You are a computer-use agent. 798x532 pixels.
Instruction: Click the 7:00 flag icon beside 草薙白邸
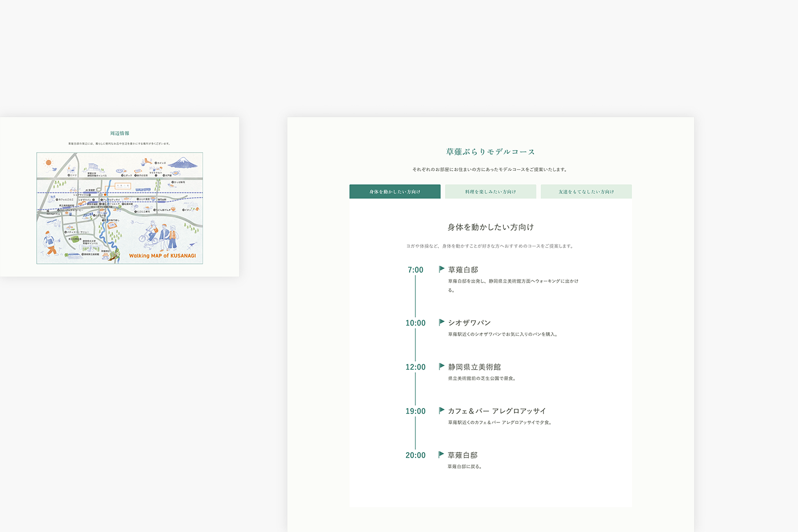coord(442,269)
